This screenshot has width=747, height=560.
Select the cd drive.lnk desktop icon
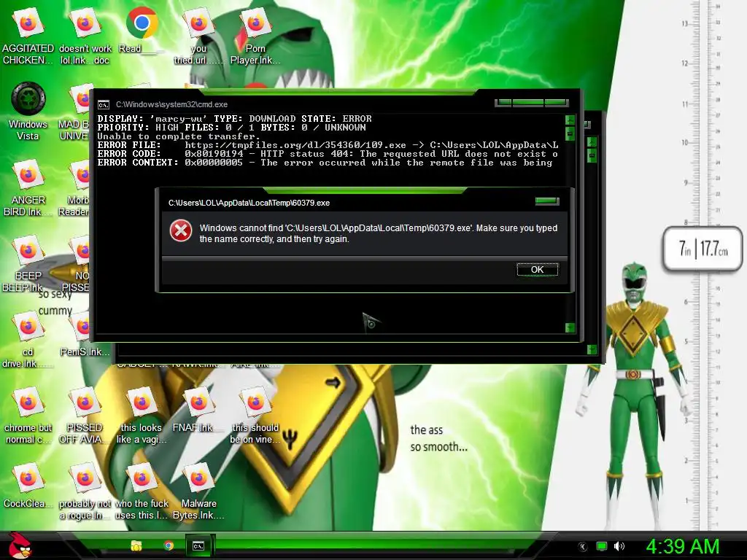pos(27,340)
